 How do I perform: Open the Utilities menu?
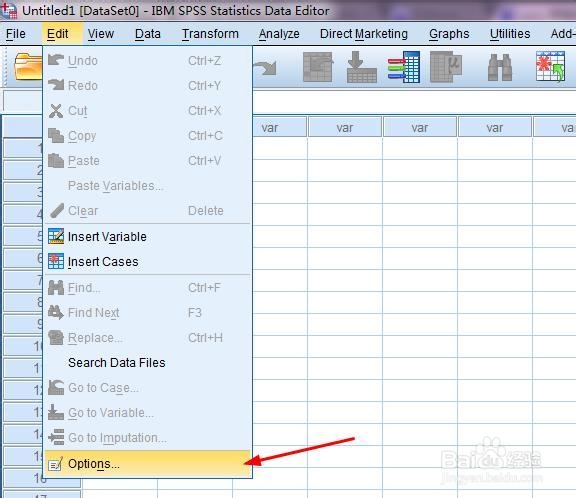click(510, 34)
